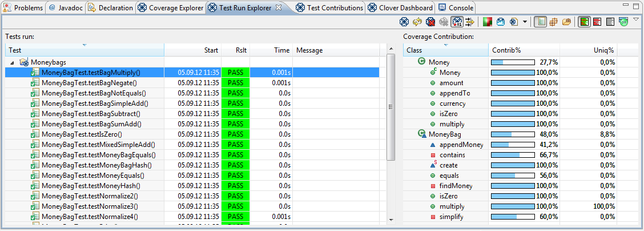Open the view menu triangle
The height and width of the screenshot is (231, 644).
(635, 20)
